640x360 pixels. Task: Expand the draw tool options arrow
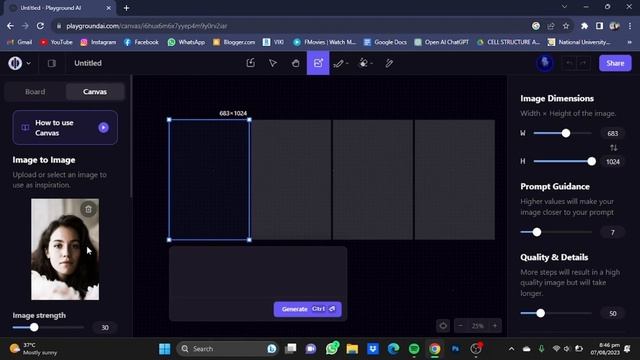(347, 64)
